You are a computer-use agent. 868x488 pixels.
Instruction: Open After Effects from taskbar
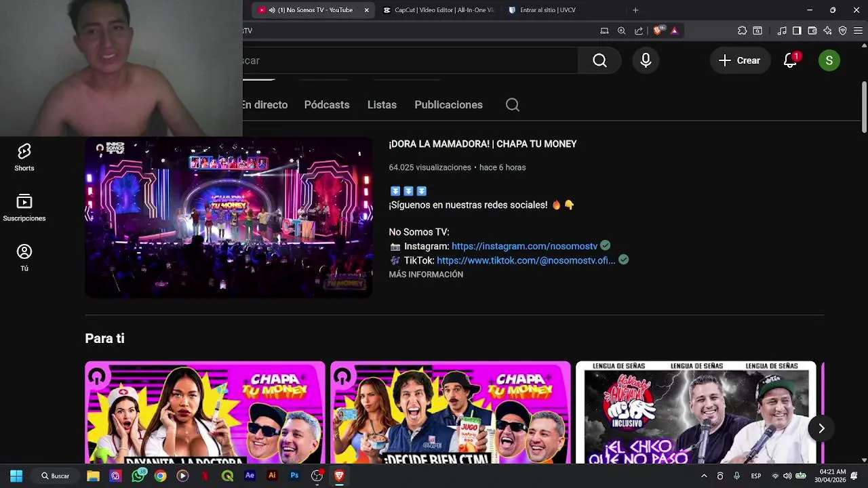click(250, 476)
